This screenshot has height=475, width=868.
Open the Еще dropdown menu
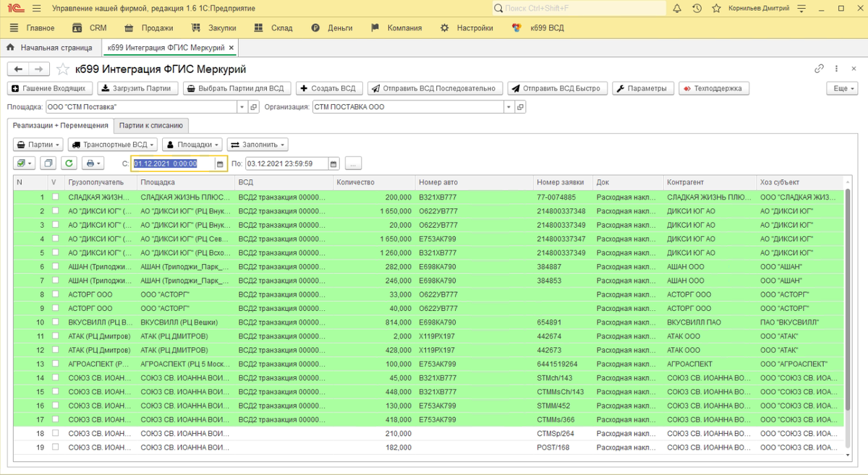842,88
